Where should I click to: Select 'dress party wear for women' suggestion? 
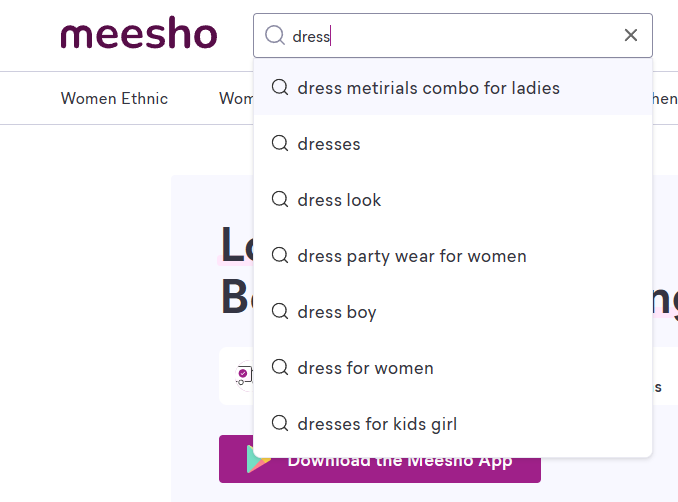tap(411, 256)
